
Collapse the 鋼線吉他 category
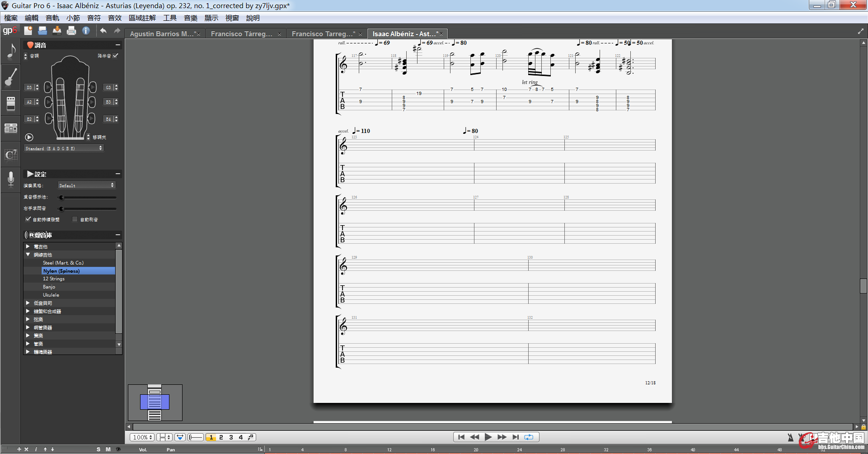(28, 255)
